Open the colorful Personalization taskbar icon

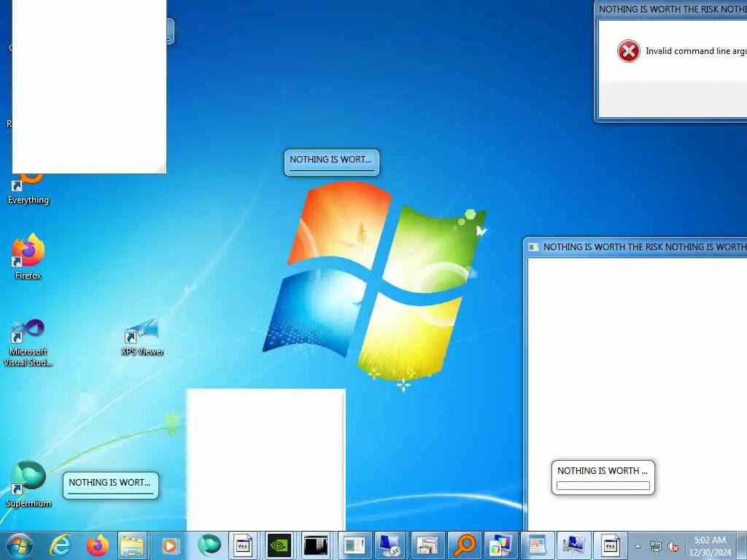pyautogui.click(x=500, y=545)
